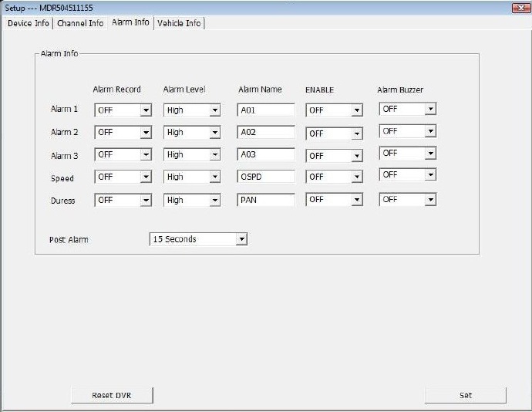Open Alarm 3 Alarm Record dropdown

coord(123,154)
